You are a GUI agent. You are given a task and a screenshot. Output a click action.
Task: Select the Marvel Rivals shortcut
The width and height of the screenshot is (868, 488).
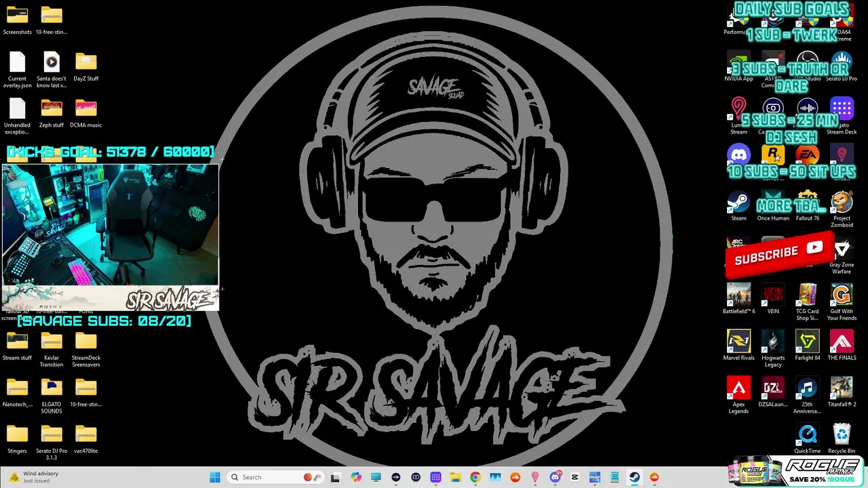(x=738, y=346)
